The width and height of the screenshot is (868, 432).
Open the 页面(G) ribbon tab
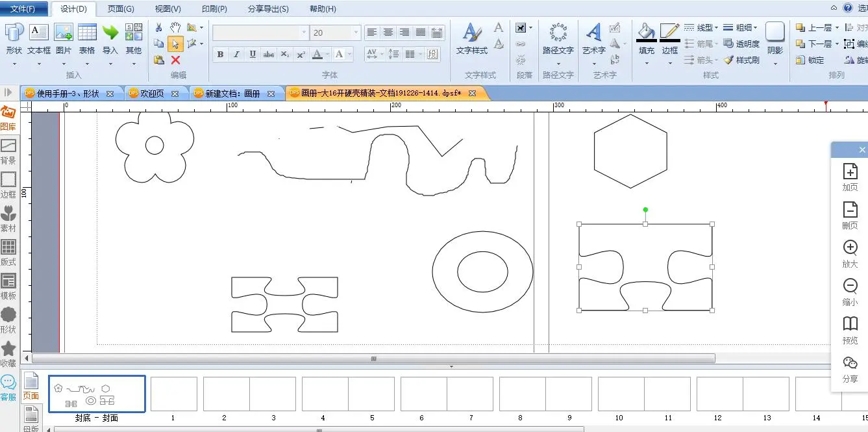[x=121, y=9]
